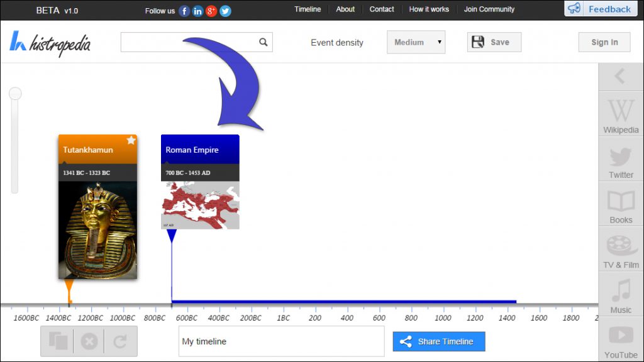Save the timeline with Save button
This screenshot has height=362, width=644.
coord(494,42)
